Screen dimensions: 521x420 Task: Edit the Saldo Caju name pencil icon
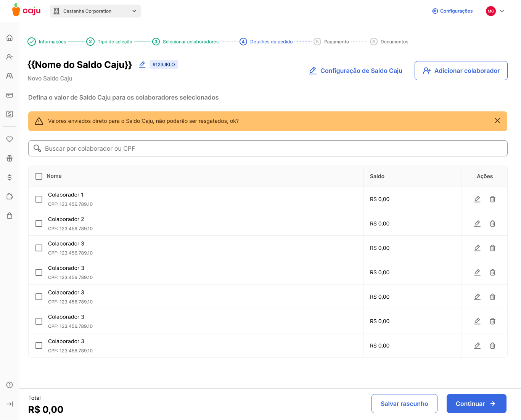[x=142, y=64]
